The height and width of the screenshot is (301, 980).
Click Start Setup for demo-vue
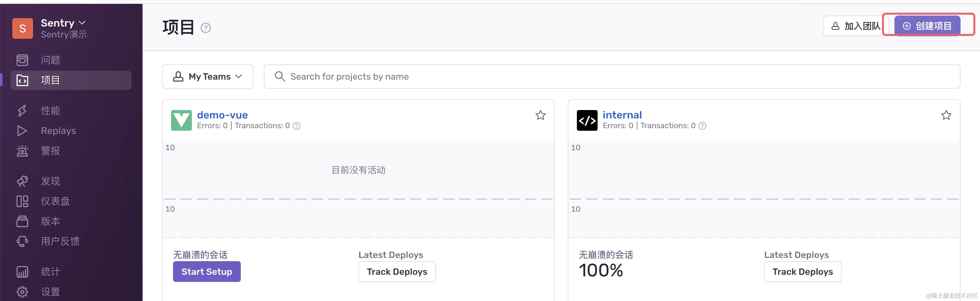point(206,271)
